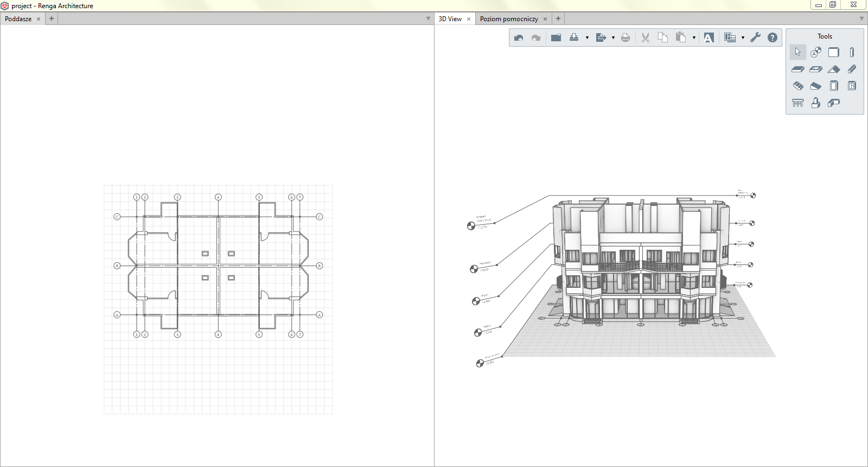Viewport: 868px width, 467px height.
Task: Select the Roof tool
Action: pyautogui.click(x=834, y=69)
